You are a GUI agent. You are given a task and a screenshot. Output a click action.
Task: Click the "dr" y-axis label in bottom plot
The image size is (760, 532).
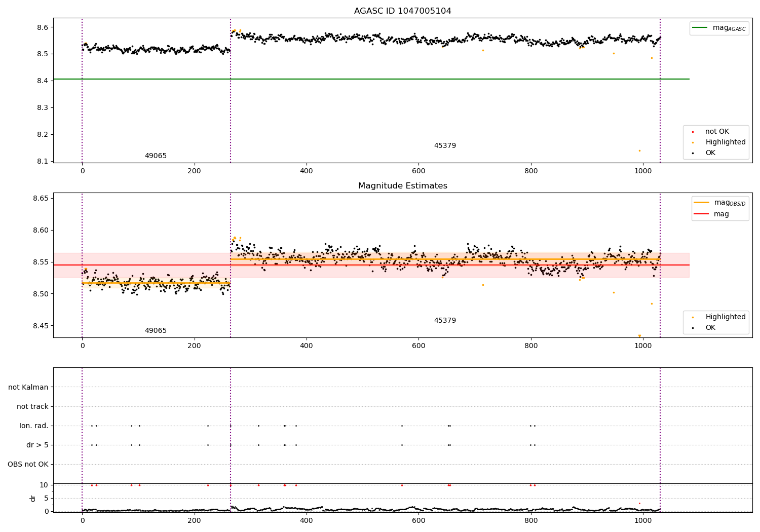pos(33,498)
